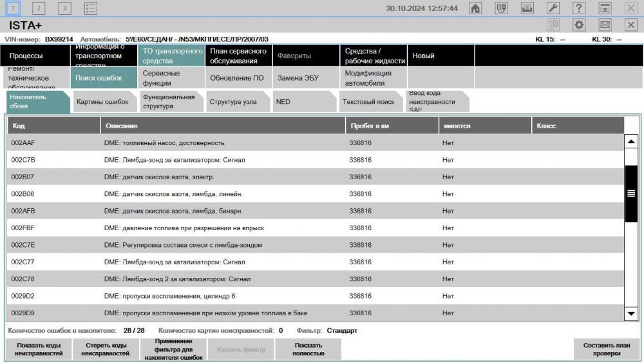Open the connection manager icon

pos(501,8)
